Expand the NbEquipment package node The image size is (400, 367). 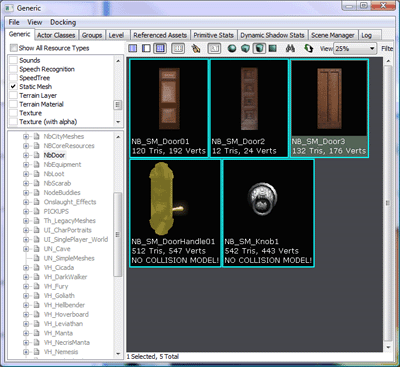pyautogui.click(x=26, y=164)
